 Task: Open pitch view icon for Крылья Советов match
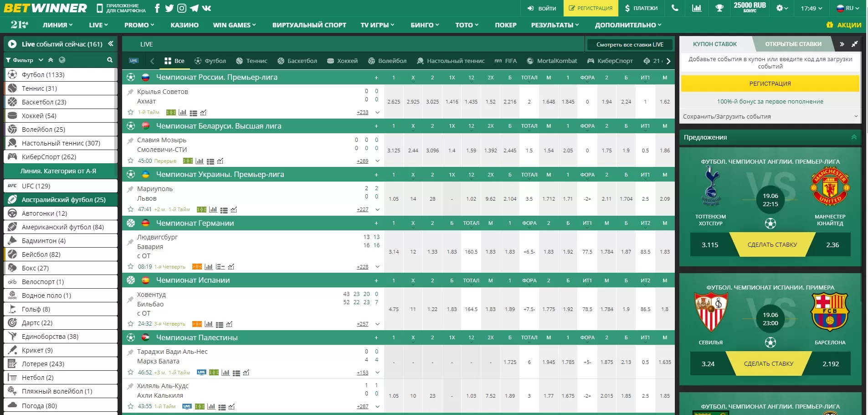(171, 113)
